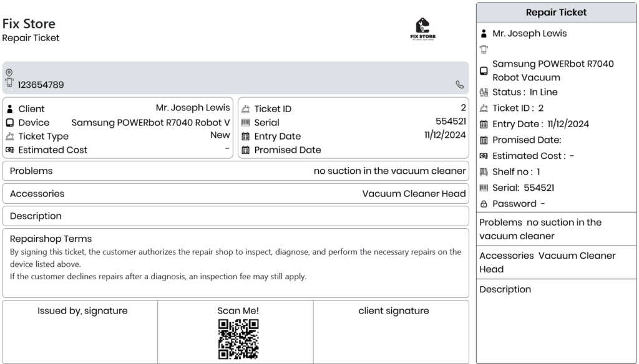Click the Description label in the side slip
This screenshot has height=364, width=639.
click(505, 289)
